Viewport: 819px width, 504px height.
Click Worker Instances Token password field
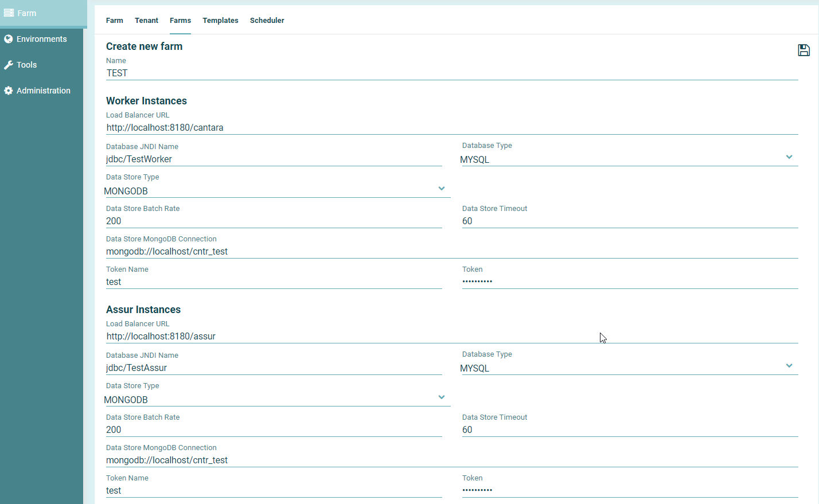(630, 282)
